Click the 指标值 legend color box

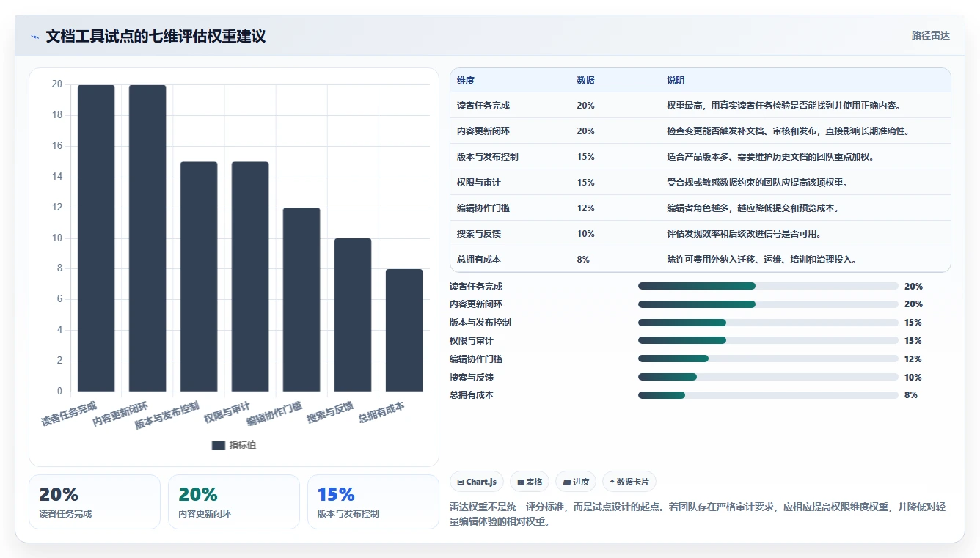pos(218,445)
